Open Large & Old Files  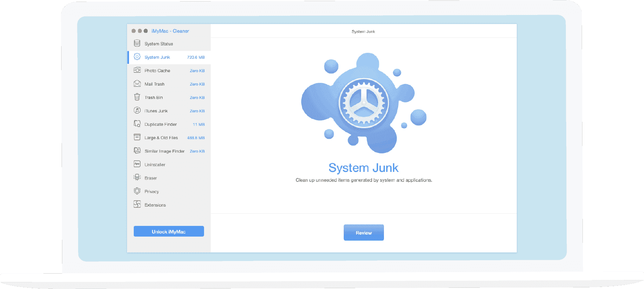point(169,138)
